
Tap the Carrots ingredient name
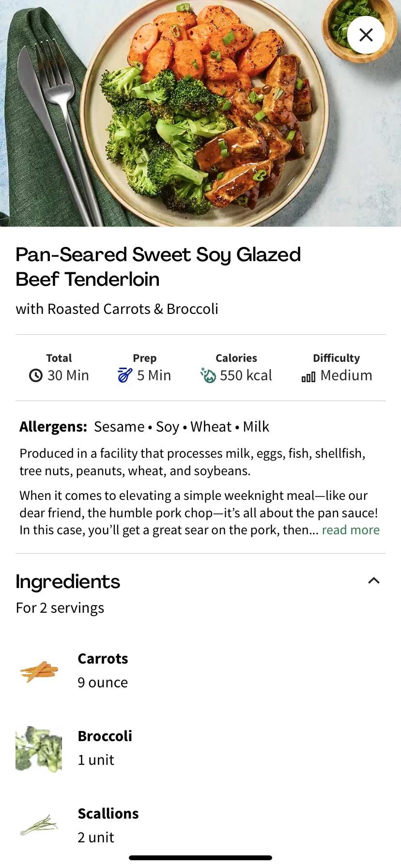click(x=103, y=659)
